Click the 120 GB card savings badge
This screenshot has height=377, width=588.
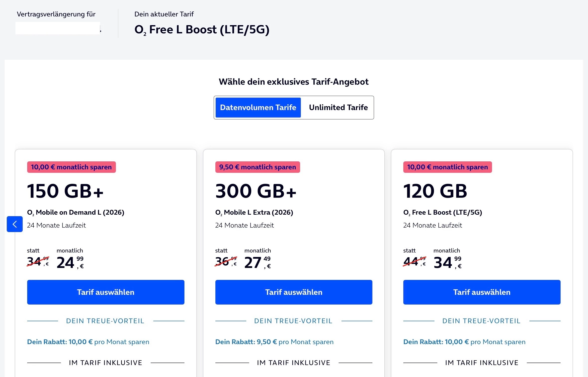(447, 167)
